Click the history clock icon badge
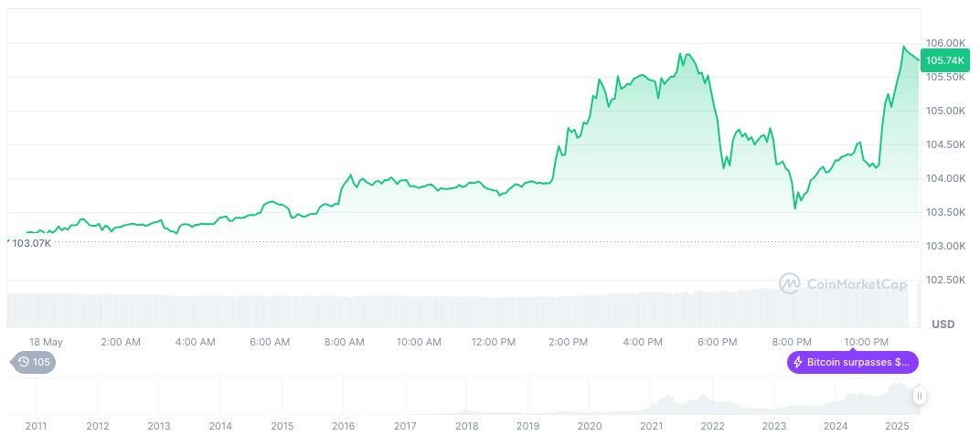 pos(24,362)
